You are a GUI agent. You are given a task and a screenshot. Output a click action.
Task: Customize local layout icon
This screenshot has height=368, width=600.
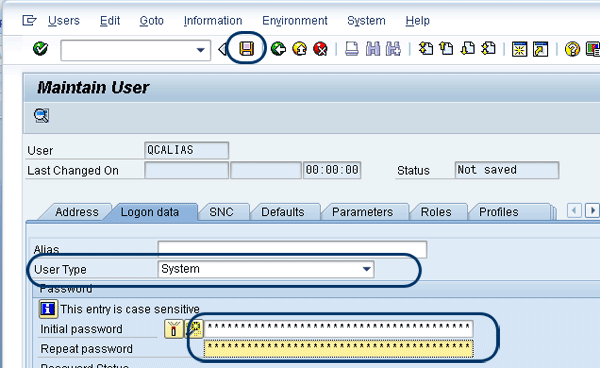point(593,49)
